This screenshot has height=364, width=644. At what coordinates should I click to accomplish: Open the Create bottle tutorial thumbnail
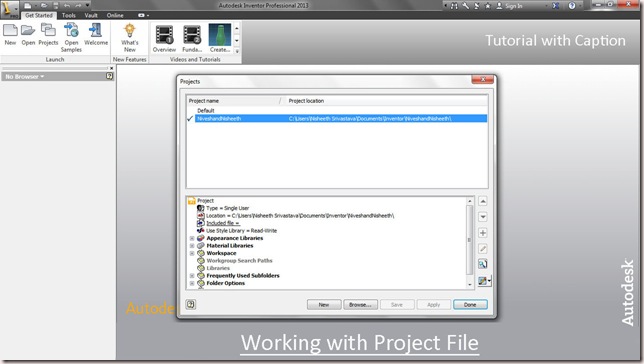pos(220,38)
